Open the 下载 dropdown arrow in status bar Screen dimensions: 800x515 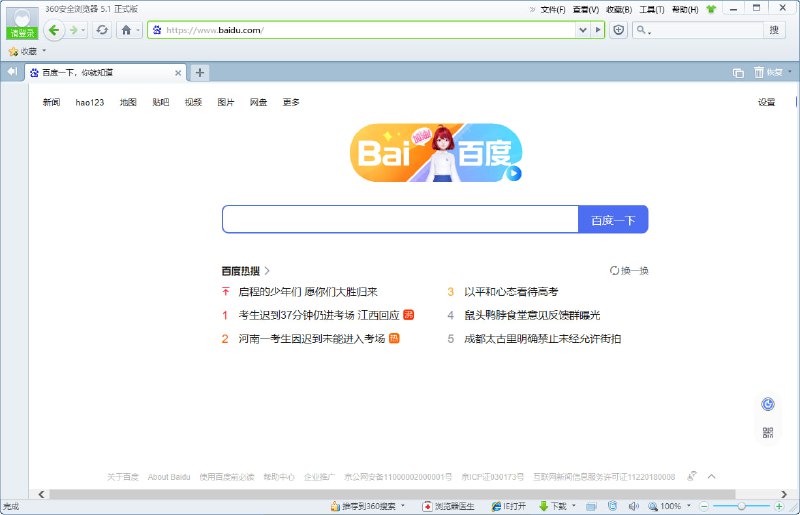(x=575, y=506)
